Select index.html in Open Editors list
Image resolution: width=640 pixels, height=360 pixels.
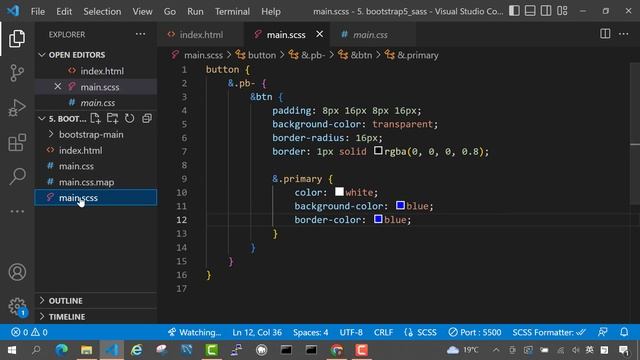[96, 71]
